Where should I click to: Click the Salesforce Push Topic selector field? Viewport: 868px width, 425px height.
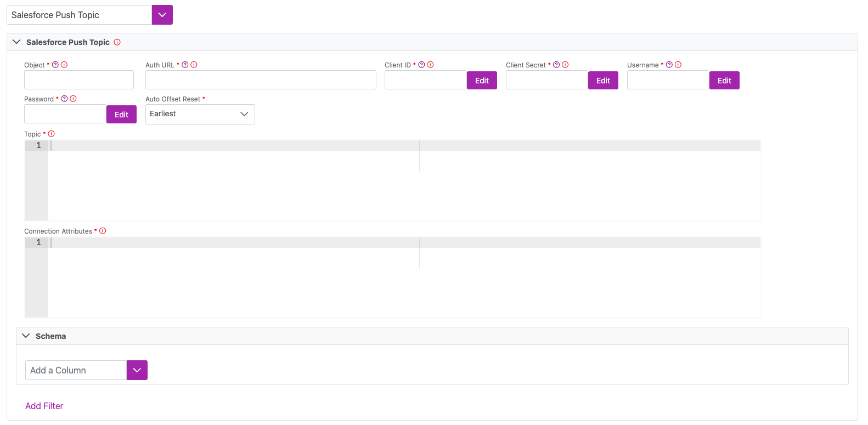coord(80,15)
